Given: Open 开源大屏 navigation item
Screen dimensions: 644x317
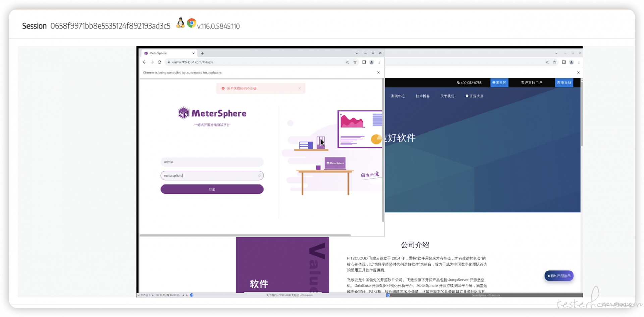Looking at the screenshot, I should click(x=474, y=96).
